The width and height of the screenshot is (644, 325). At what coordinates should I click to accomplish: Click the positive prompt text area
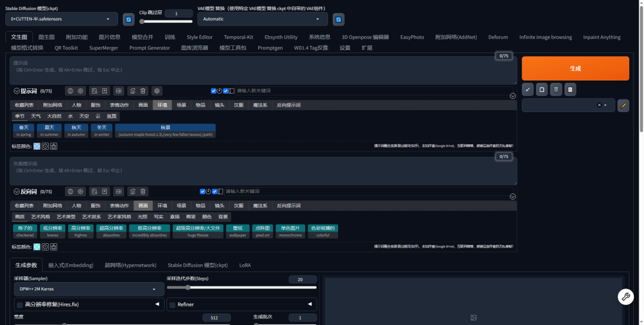[x=264, y=71]
